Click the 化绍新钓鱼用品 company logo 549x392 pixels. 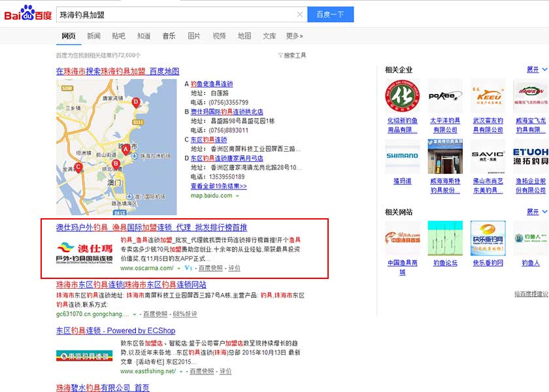click(x=403, y=95)
